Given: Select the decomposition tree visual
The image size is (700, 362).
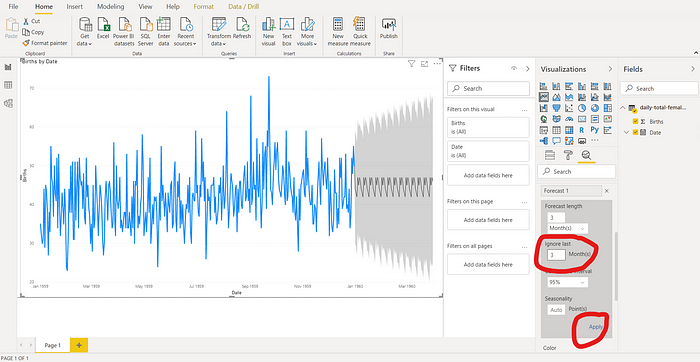Looking at the screenshot, I should (x=543, y=141).
